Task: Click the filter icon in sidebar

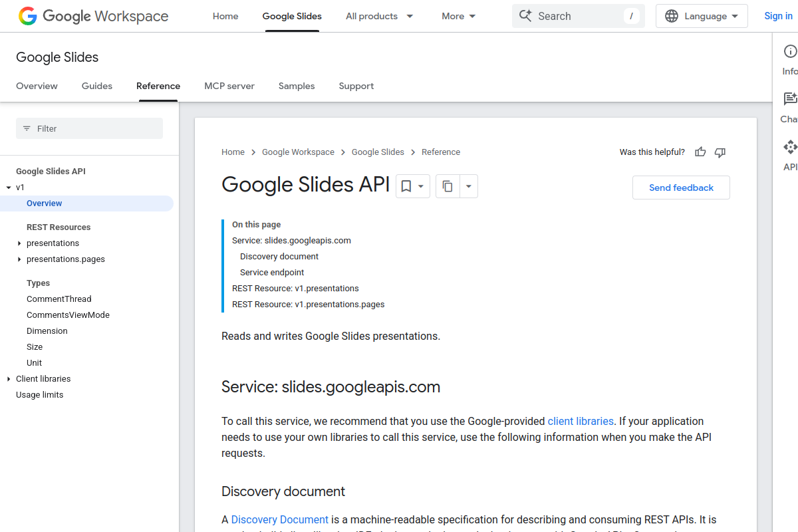Action: 27,128
